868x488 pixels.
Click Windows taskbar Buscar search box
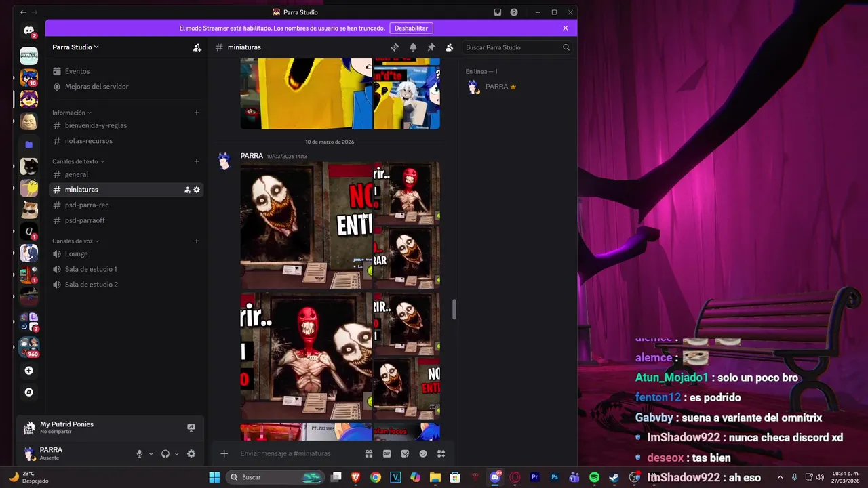[275, 477]
